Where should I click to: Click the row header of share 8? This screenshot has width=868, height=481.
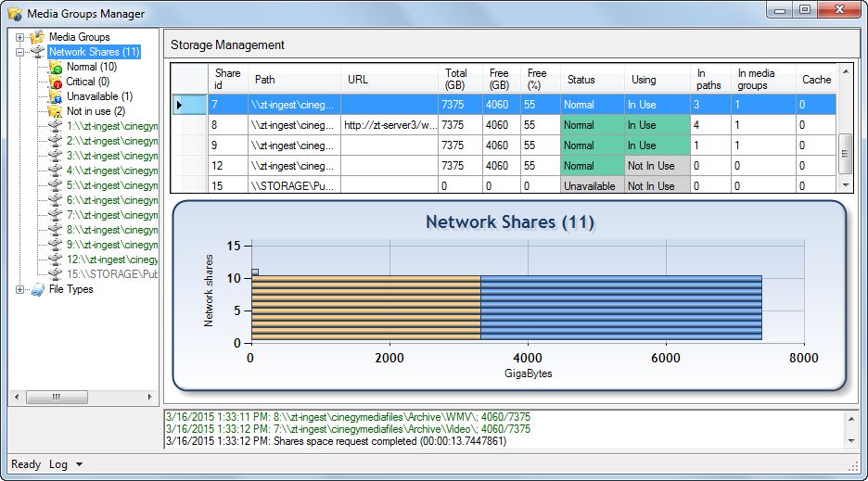189,125
